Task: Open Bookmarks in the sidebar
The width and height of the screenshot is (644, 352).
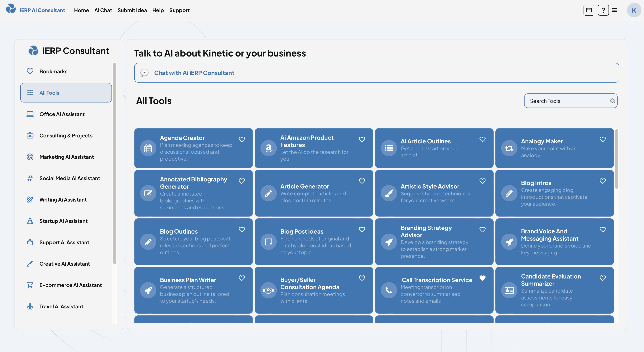Action: tap(53, 72)
